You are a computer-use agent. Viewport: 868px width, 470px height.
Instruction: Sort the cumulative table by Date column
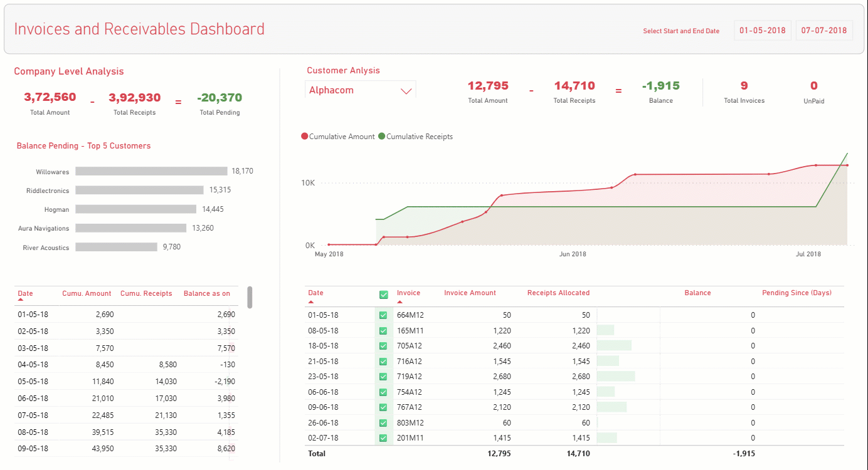click(x=25, y=293)
